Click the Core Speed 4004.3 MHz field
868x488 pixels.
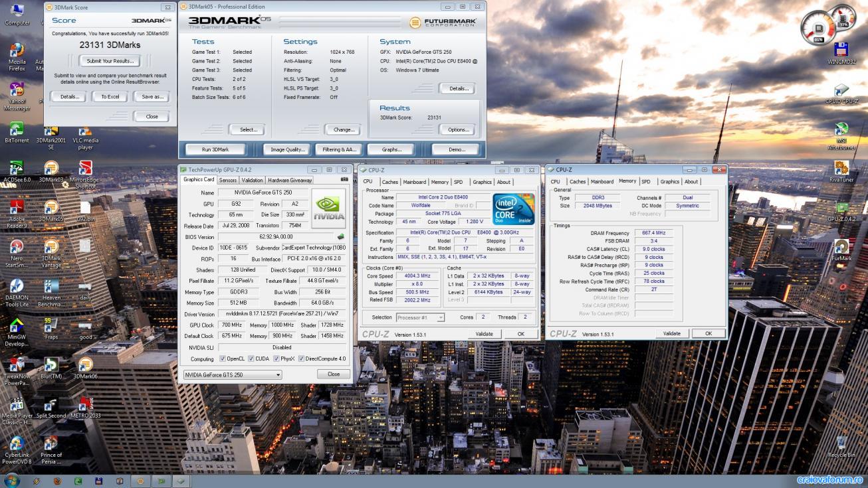click(416, 276)
